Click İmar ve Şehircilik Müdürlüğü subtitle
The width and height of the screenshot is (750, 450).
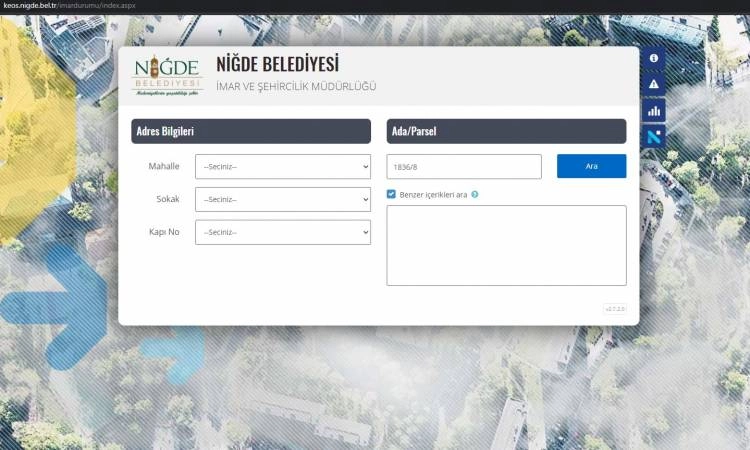[296, 87]
